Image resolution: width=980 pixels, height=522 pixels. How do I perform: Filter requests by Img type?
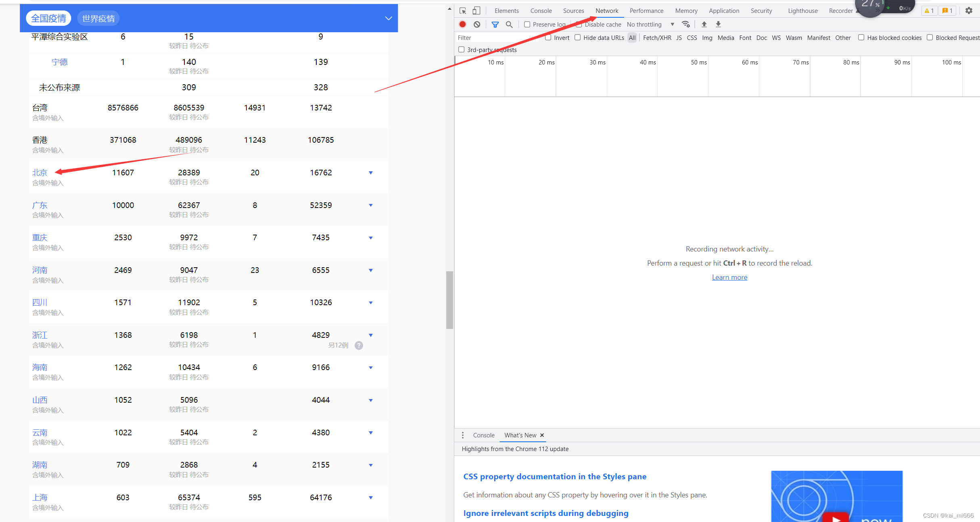(707, 37)
